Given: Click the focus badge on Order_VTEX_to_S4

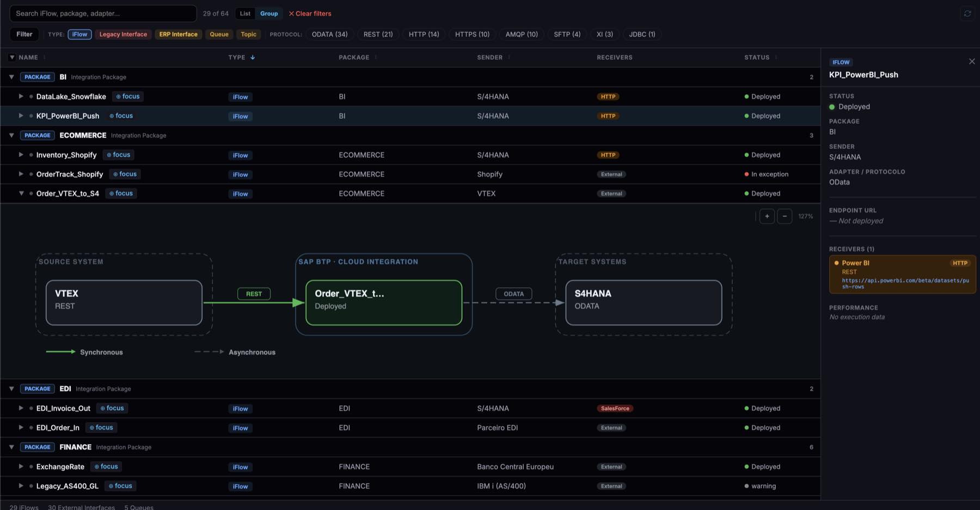Looking at the screenshot, I should pyautogui.click(x=121, y=193).
